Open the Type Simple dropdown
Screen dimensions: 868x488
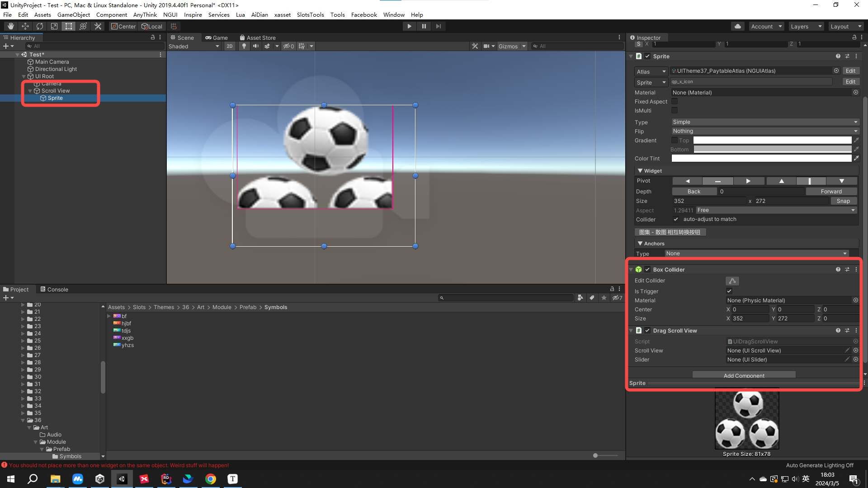pyautogui.click(x=765, y=122)
